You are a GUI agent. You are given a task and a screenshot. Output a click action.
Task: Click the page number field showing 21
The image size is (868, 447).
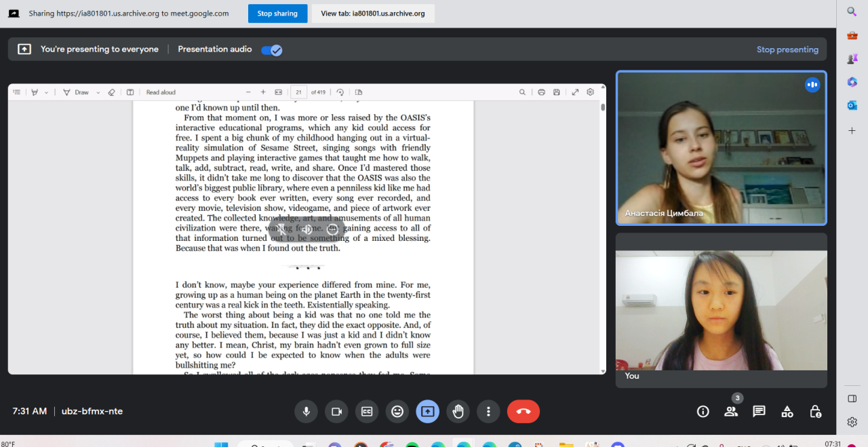[298, 92]
